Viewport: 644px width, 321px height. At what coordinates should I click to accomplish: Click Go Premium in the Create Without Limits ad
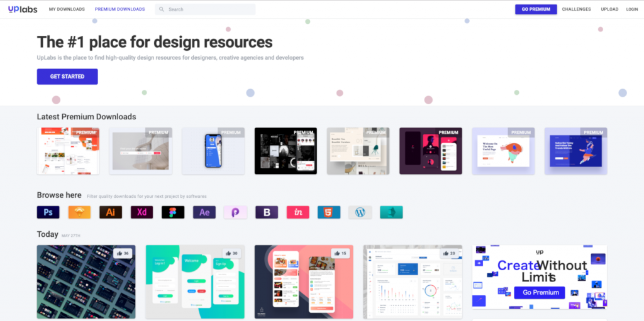click(x=539, y=292)
